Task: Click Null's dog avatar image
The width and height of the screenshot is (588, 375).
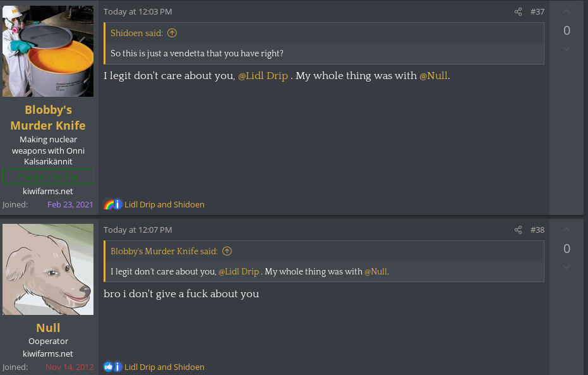Action: [48, 269]
